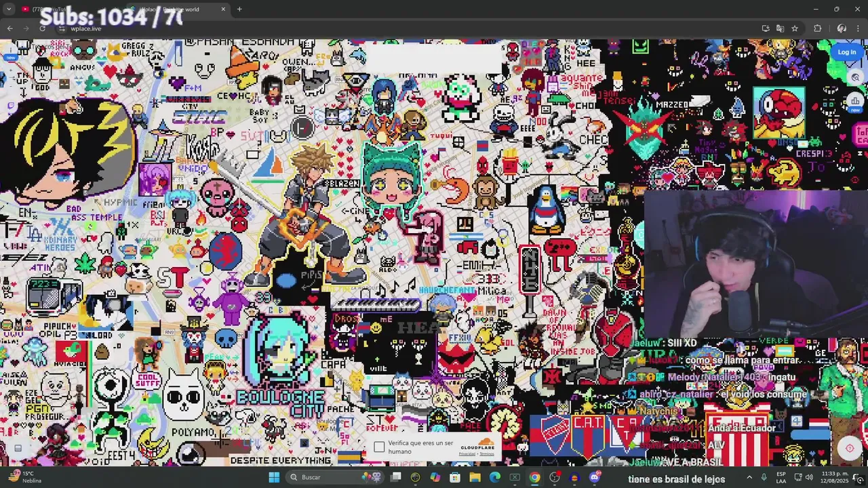The width and height of the screenshot is (868, 488).
Task: Open the Chrome three-dot menu
Action: [857, 28]
